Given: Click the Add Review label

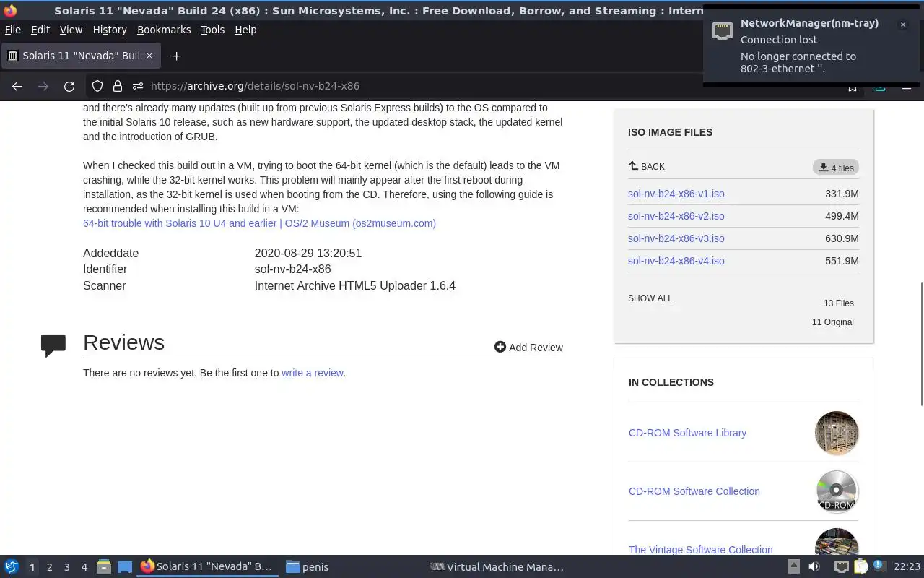Looking at the screenshot, I should pyautogui.click(x=536, y=348).
